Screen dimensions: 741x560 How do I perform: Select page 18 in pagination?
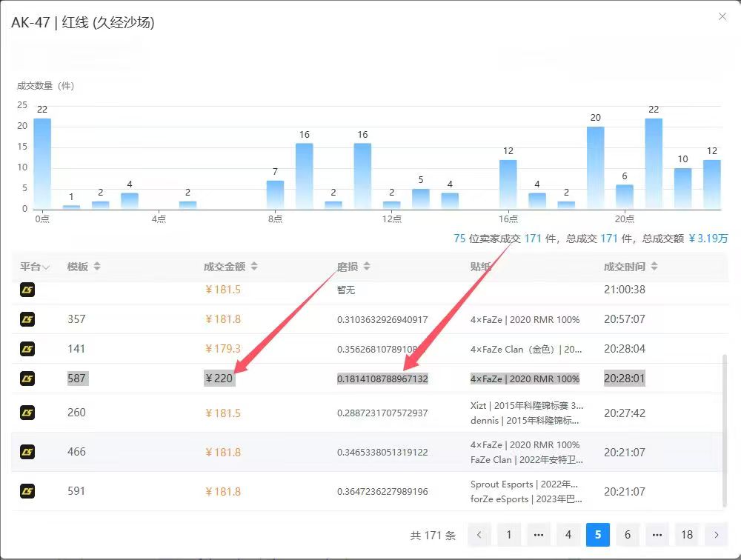pos(687,534)
